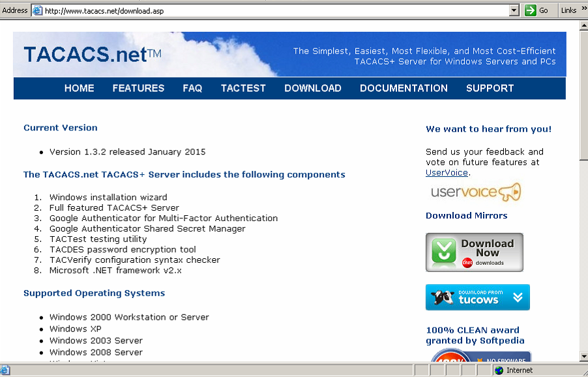
Task: Click the page icon inside the address bar
Action: click(38, 10)
